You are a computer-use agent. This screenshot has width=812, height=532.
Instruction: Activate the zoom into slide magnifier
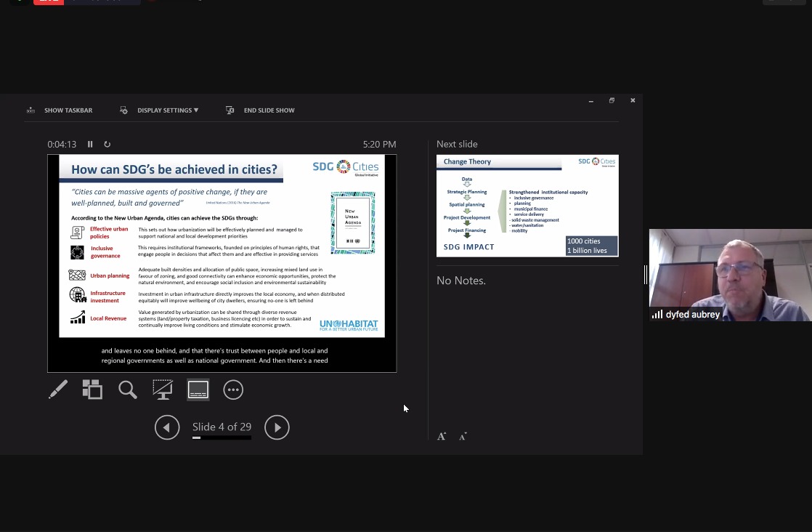(x=128, y=390)
